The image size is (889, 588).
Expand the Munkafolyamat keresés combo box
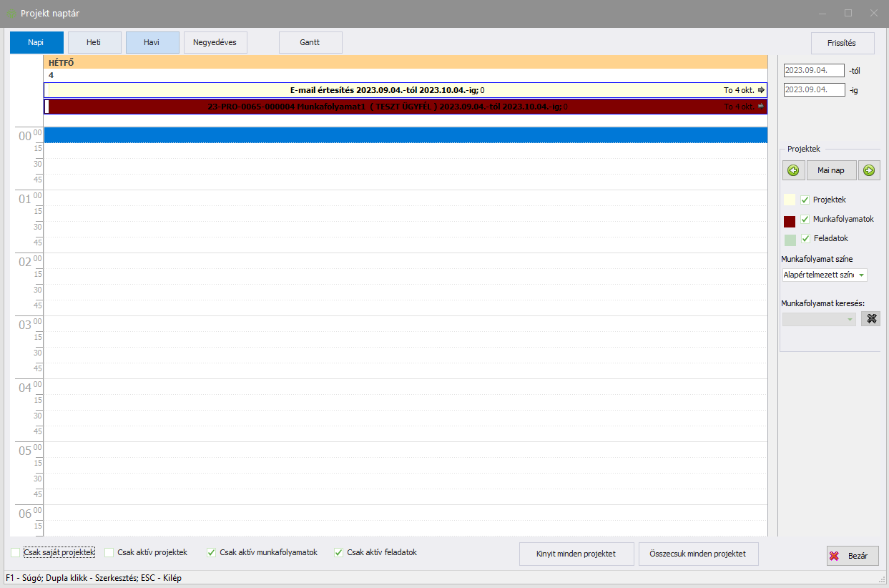850,319
